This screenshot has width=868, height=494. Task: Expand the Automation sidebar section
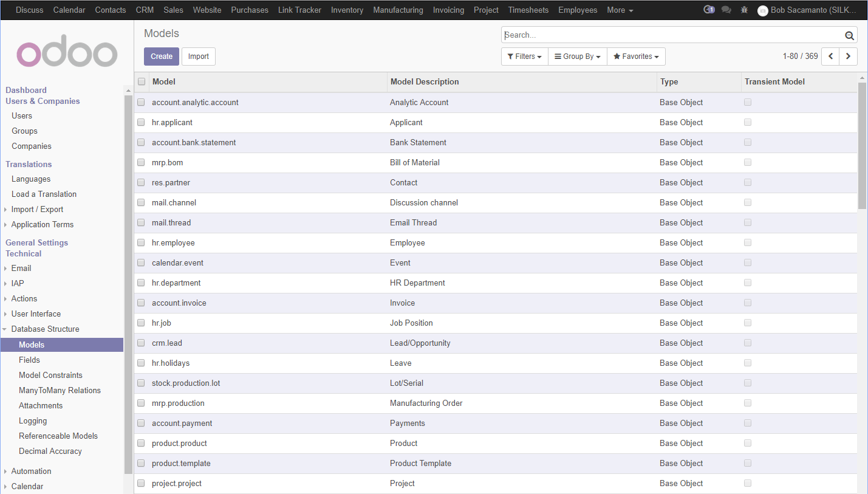31,471
